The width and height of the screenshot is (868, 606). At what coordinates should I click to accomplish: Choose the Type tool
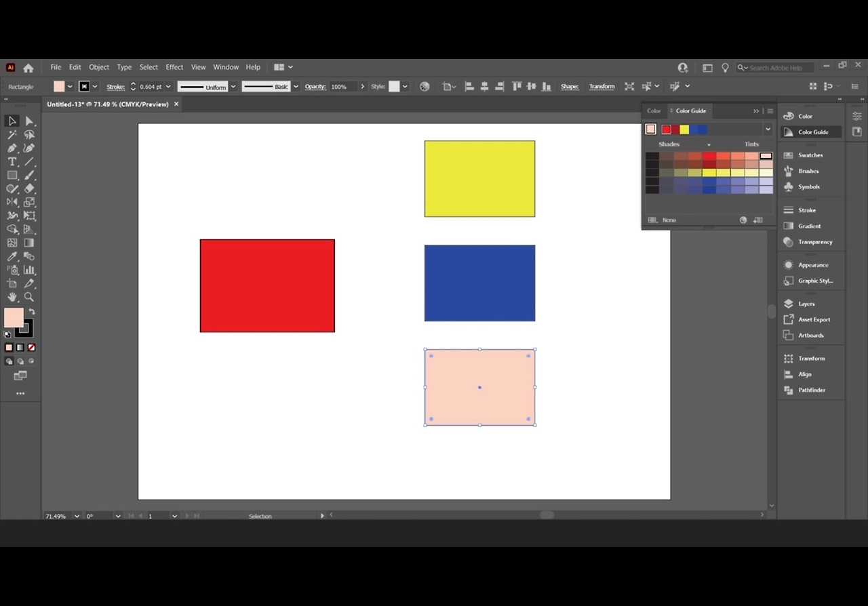click(12, 162)
